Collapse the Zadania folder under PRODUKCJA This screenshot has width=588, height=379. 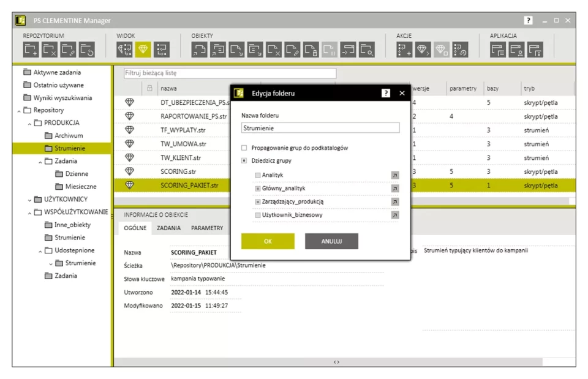coord(40,161)
